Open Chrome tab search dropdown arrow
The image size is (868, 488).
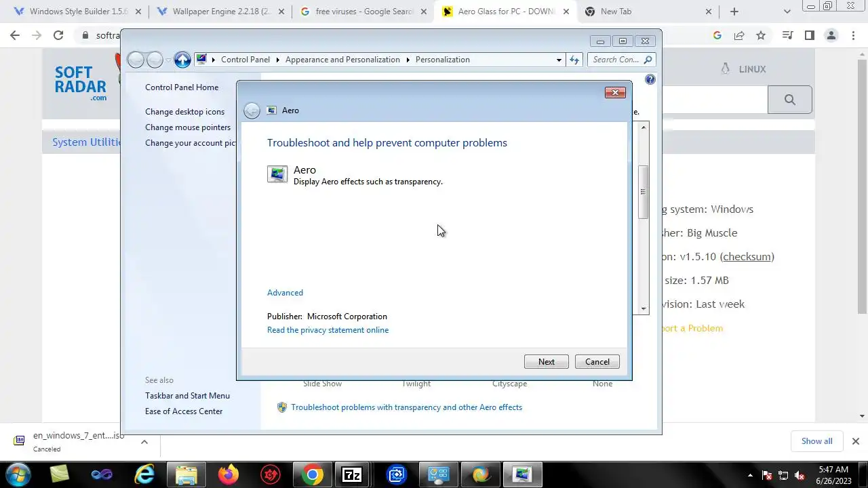pos(787,12)
